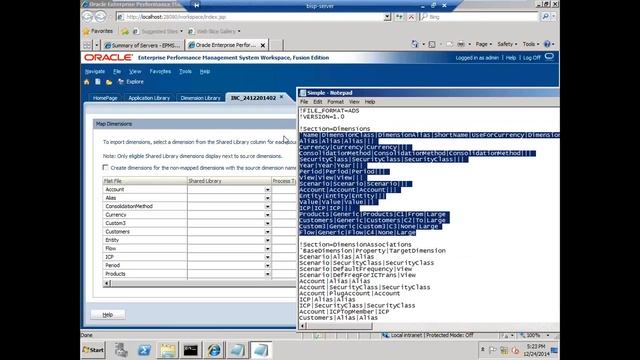Viewport: 640px width, 360px height.
Task: Open the Navigate menu in workspace
Action: tap(95, 71)
